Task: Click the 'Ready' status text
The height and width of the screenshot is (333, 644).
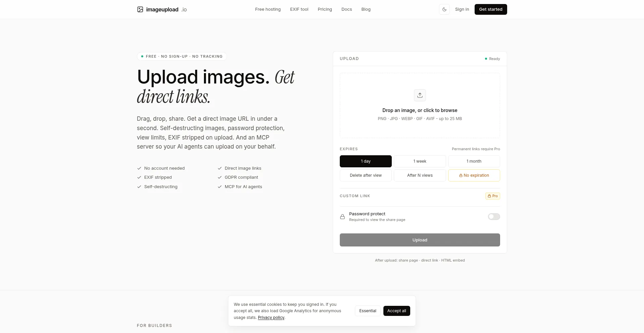Action: tap(494, 59)
